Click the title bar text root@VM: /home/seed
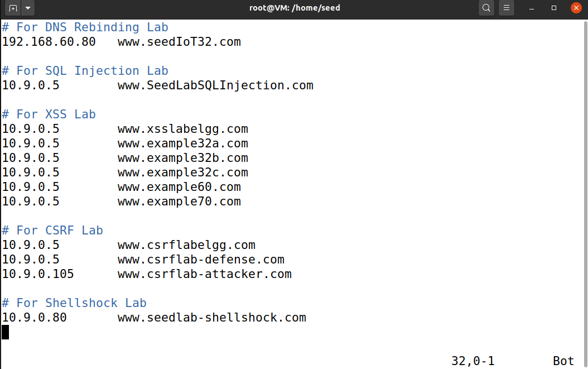This screenshot has height=369, width=588. tap(295, 8)
